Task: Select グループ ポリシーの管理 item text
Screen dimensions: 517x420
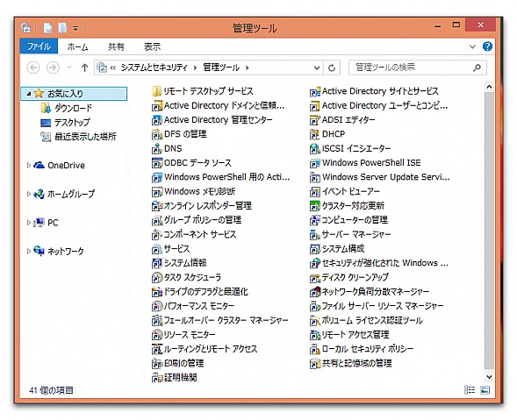Action: click(x=203, y=220)
